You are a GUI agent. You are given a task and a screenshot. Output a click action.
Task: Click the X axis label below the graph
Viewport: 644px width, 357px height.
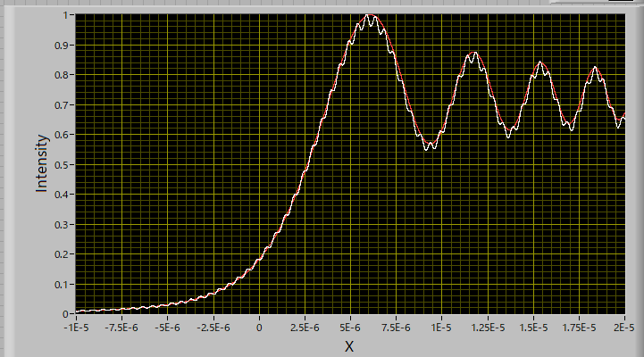click(x=349, y=345)
